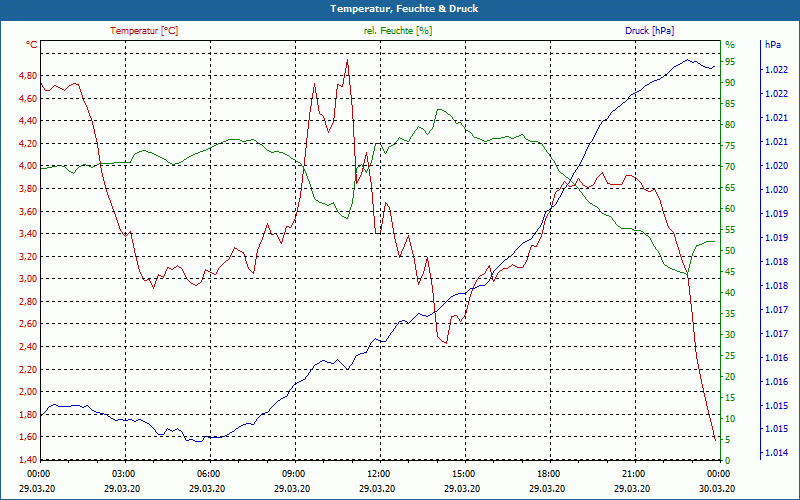
Task: Select the 10 humidity axis value
Action: [730, 418]
